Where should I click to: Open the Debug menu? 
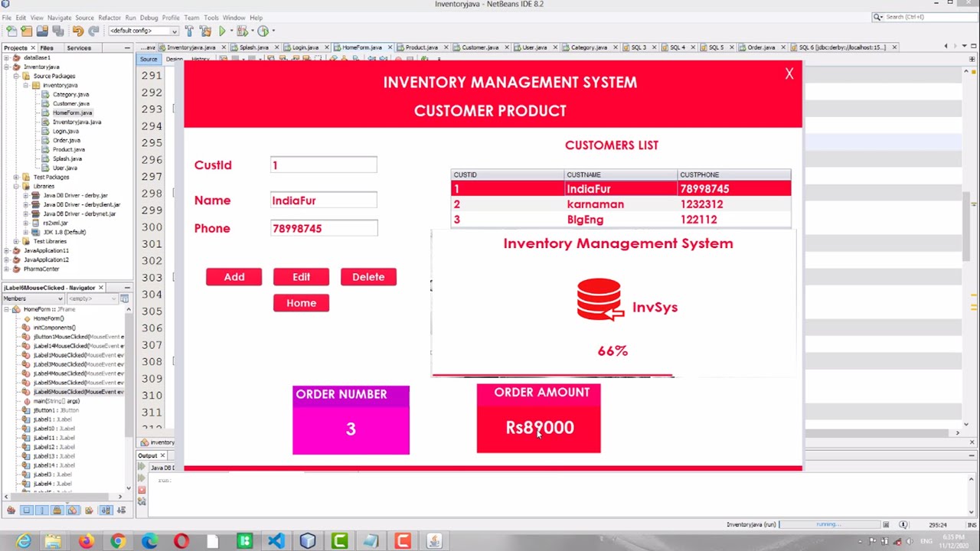tap(149, 18)
